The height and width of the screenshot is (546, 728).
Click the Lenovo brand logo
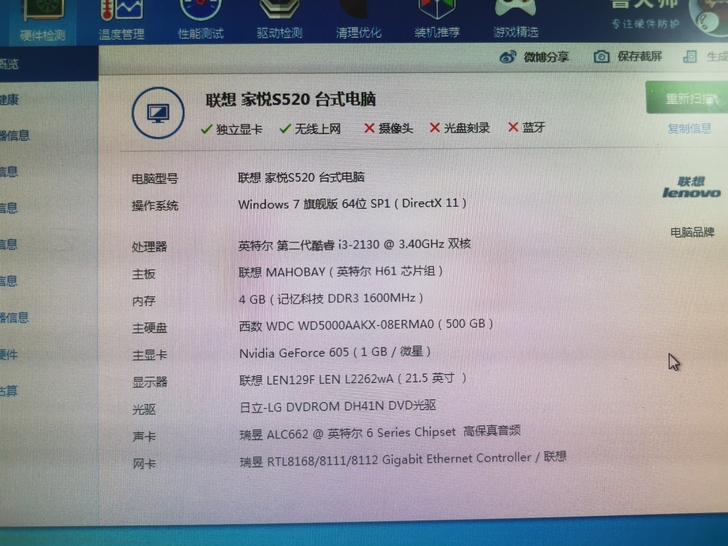pyautogui.click(x=691, y=188)
